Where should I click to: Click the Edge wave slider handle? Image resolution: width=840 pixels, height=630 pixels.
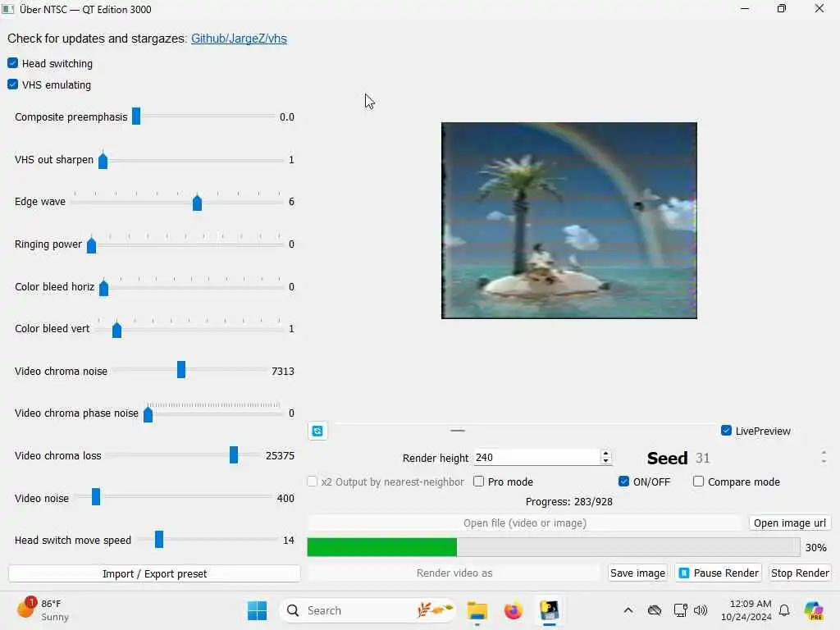[197, 203]
